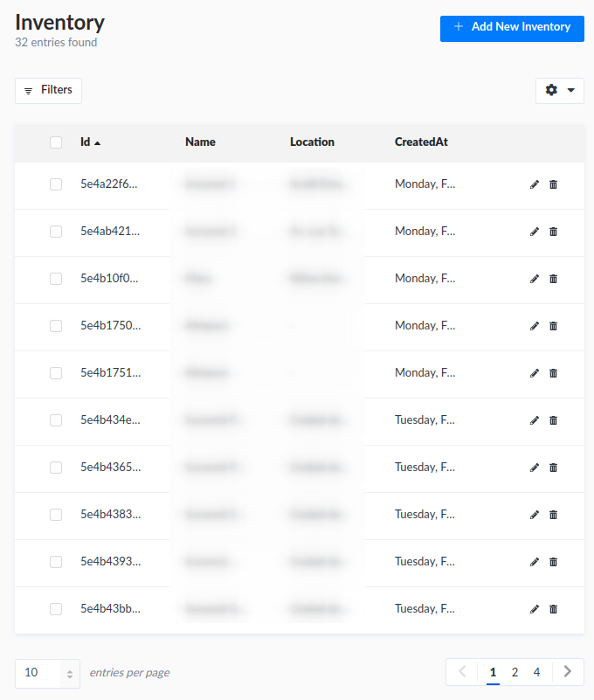Open the table settings gear icon
The width and height of the screenshot is (594, 700).
point(551,90)
